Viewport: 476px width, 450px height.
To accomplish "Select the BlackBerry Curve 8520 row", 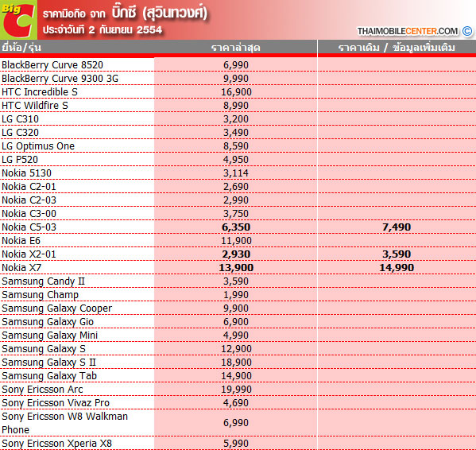I will click(238, 64).
